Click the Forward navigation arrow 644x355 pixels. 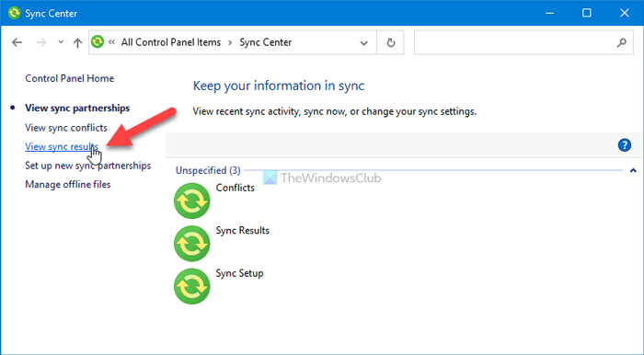41,42
